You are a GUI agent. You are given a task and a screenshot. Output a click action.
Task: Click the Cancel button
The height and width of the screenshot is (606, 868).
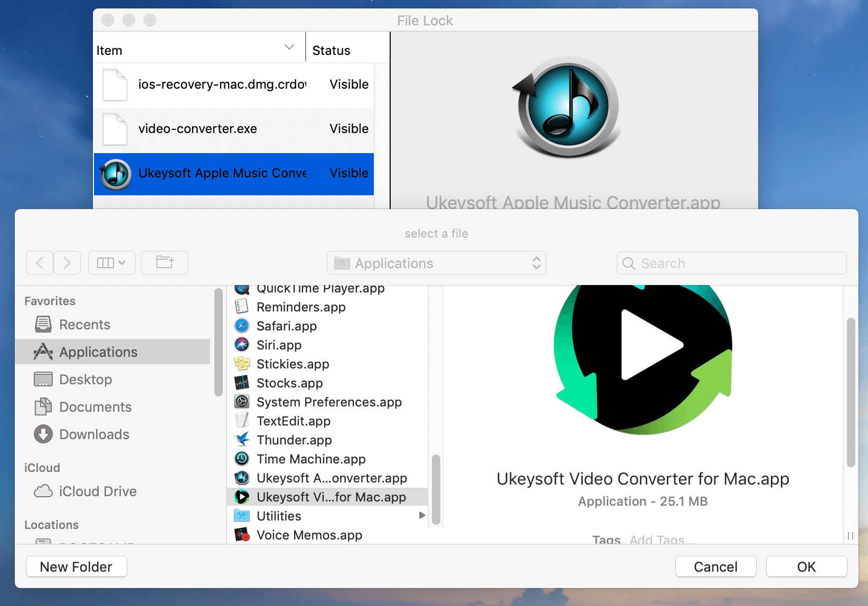[715, 567]
